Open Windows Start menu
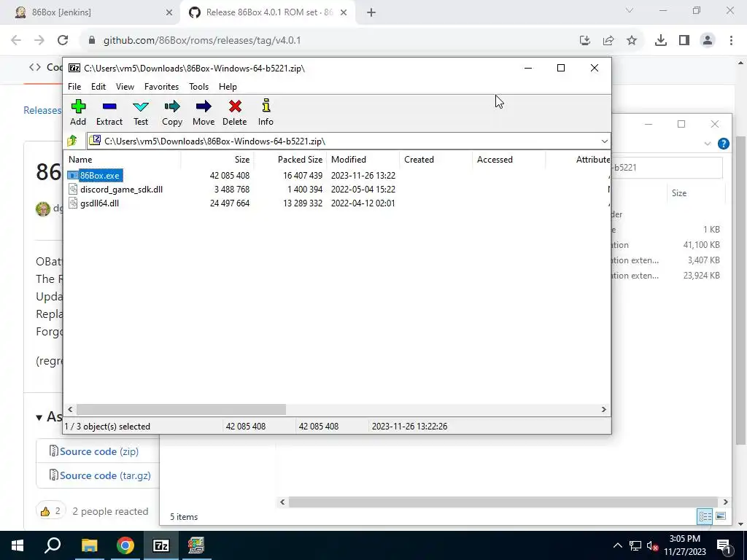Viewport: 747px width, 560px height. [x=18, y=545]
